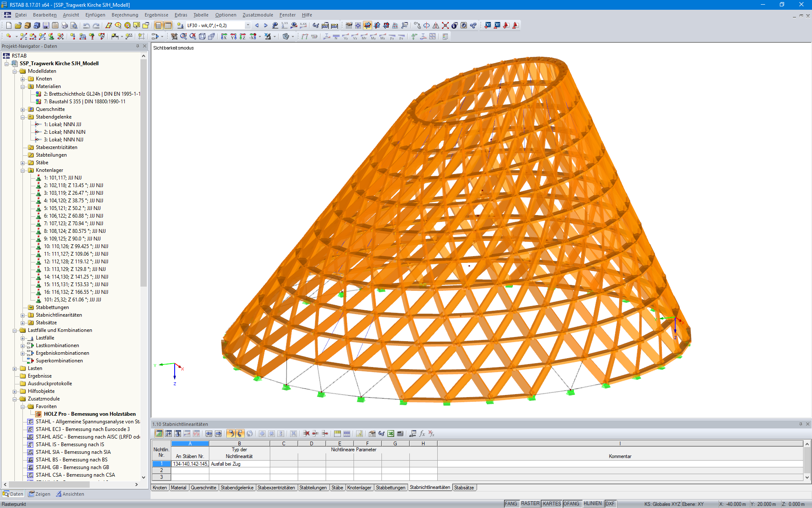812x508 pixels.
Task: Switch to the Stabendgelenke table tab
Action: 237,488
